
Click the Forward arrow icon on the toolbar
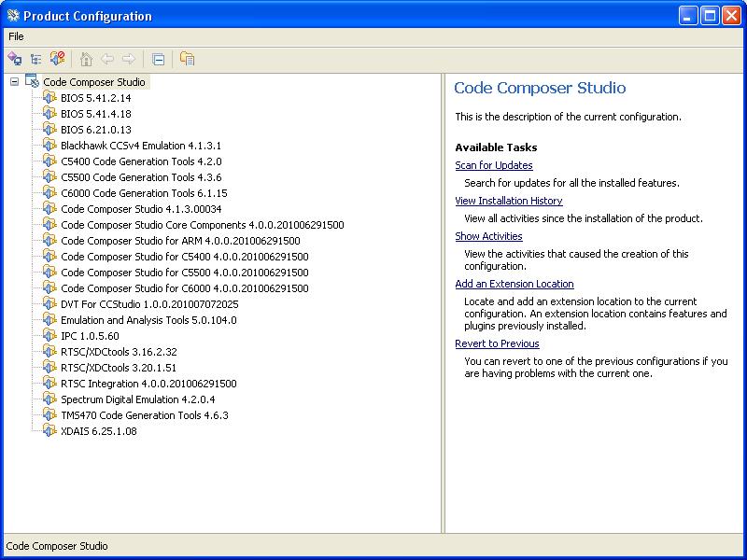(130, 59)
